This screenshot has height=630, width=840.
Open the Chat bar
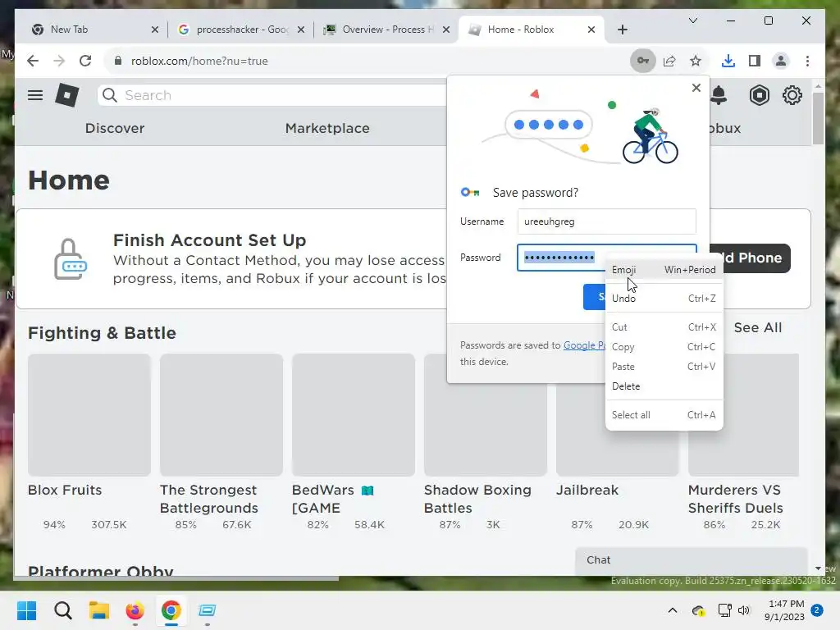(x=691, y=560)
